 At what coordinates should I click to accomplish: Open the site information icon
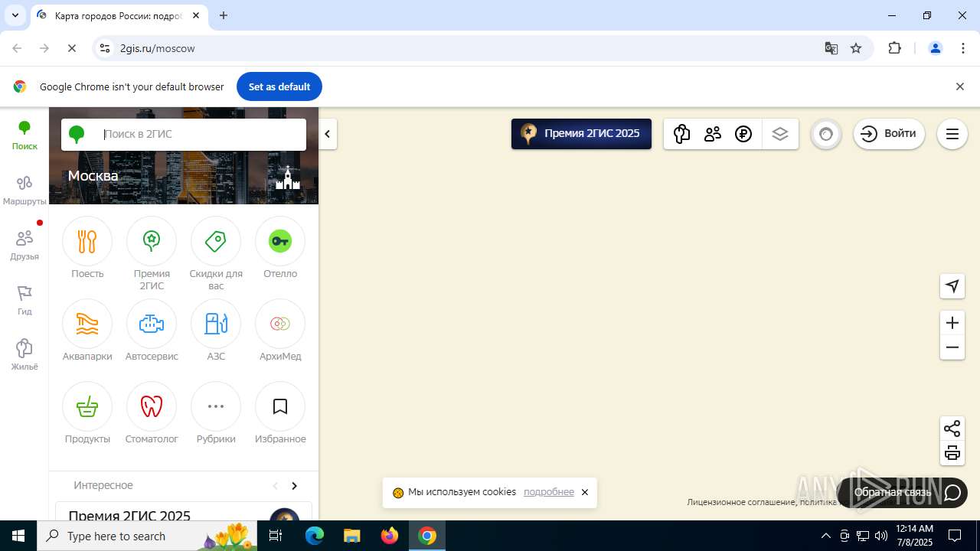(x=106, y=48)
